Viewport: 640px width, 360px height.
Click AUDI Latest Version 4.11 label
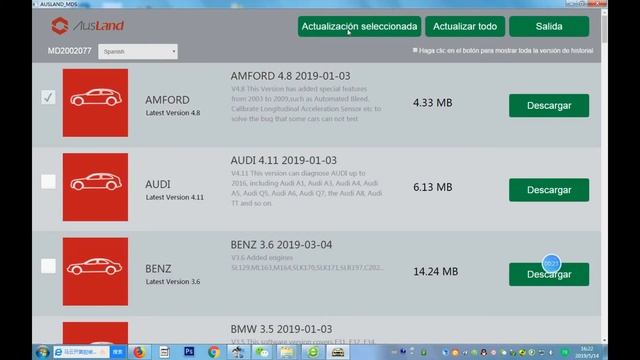coord(174,197)
